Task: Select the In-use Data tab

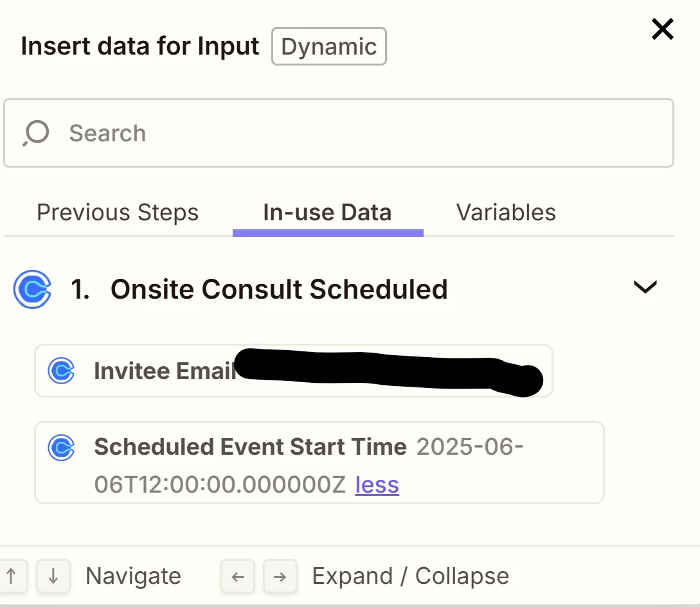Action: [x=327, y=213]
